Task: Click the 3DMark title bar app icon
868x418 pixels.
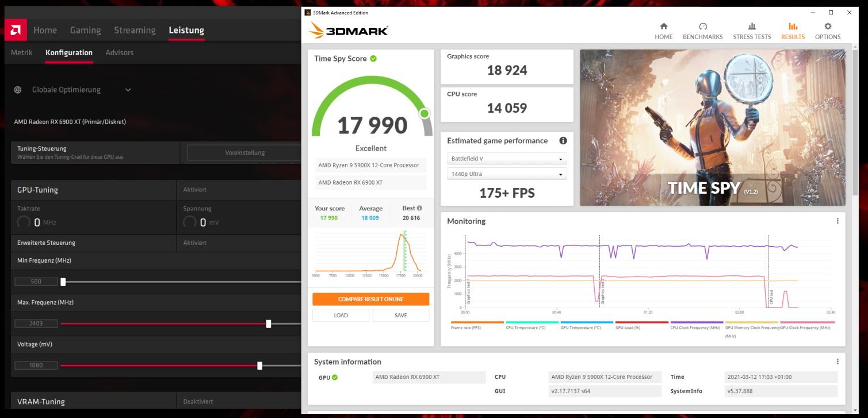Action: 307,13
